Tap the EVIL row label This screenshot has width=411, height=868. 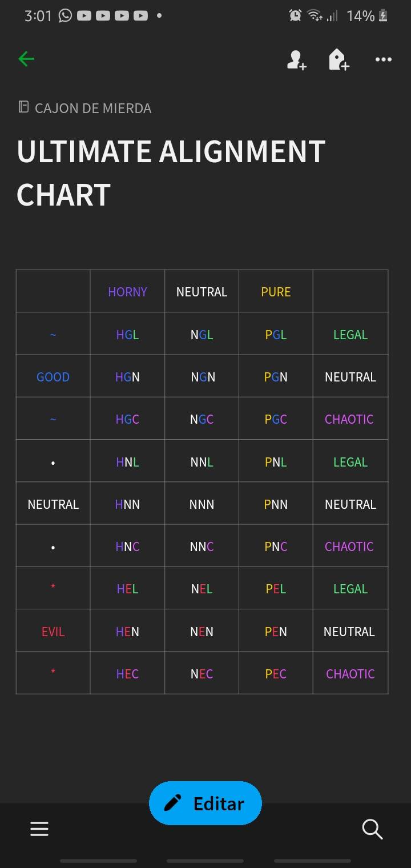coord(53,630)
